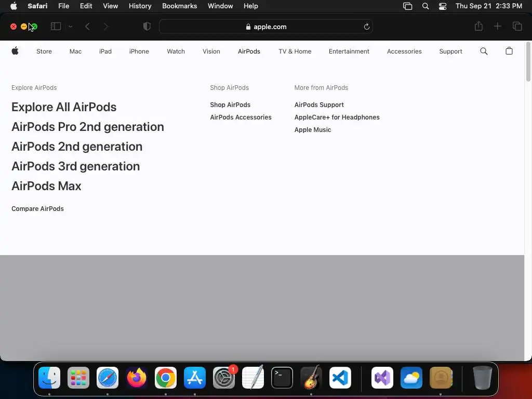Open System Settings from the Dock
This screenshot has height=399, width=532.
click(224, 377)
